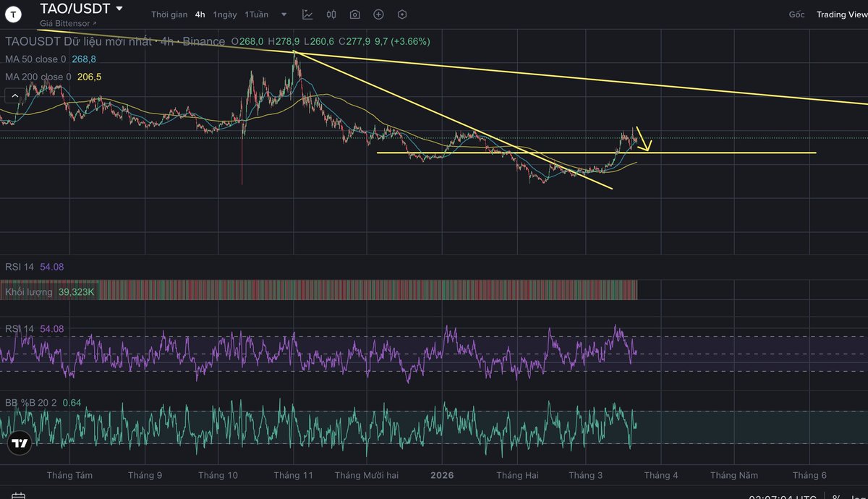
Task: Click the Tháng Mười hai axis label
Action: 367,475
